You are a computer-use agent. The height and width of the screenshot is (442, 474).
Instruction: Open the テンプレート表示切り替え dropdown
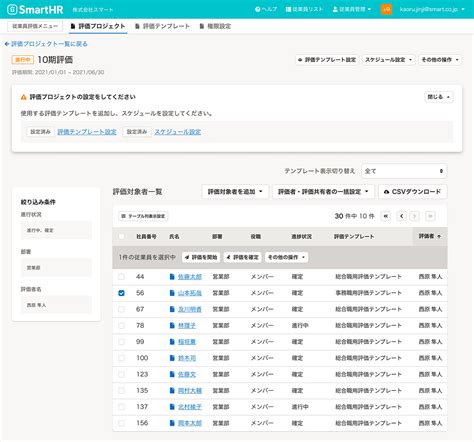tap(404, 171)
